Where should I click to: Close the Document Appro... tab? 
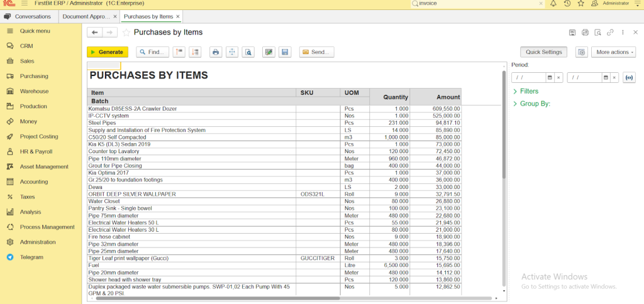[115, 16]
